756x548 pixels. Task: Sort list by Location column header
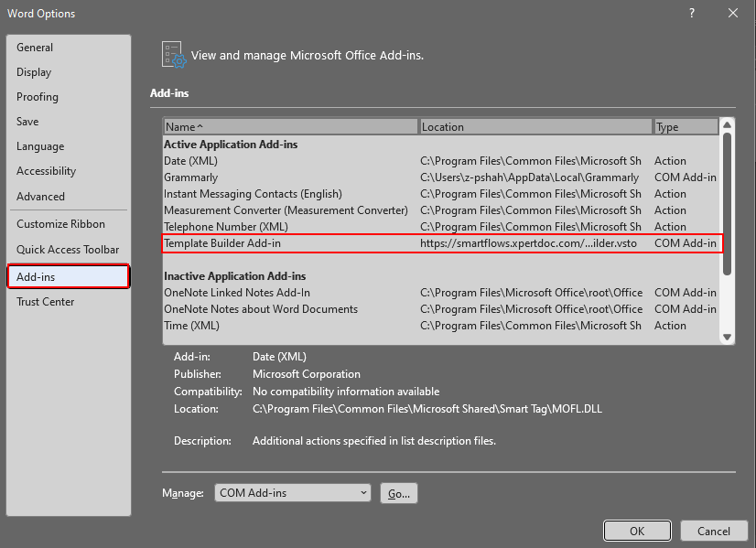point(535,127)
